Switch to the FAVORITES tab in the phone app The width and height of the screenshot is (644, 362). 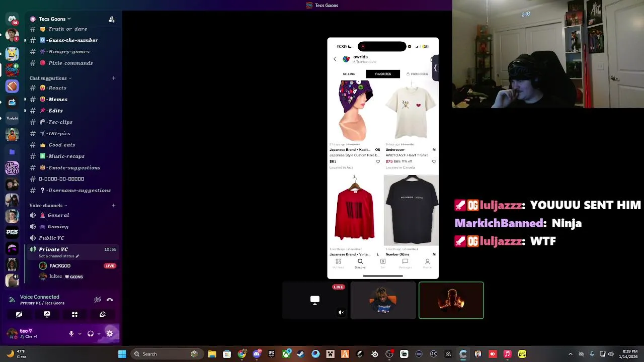tap(383, 74)
